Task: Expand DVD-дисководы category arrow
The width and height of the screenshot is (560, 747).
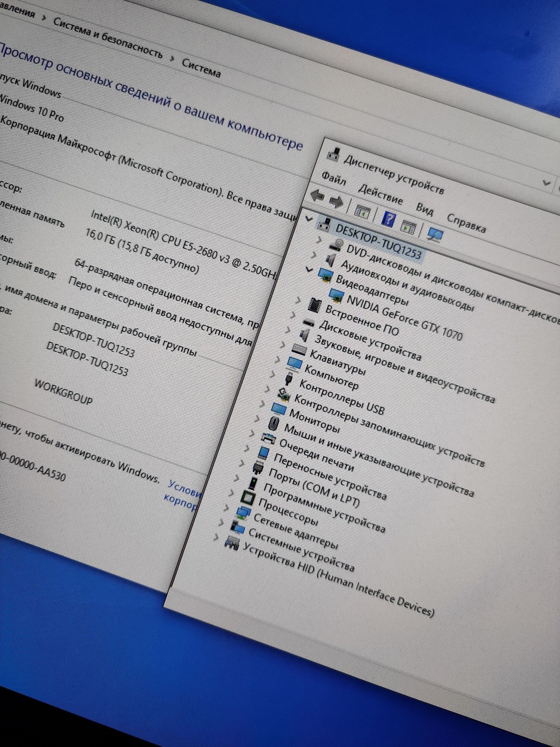Action: pyautogui.click(x=318, y=239)
